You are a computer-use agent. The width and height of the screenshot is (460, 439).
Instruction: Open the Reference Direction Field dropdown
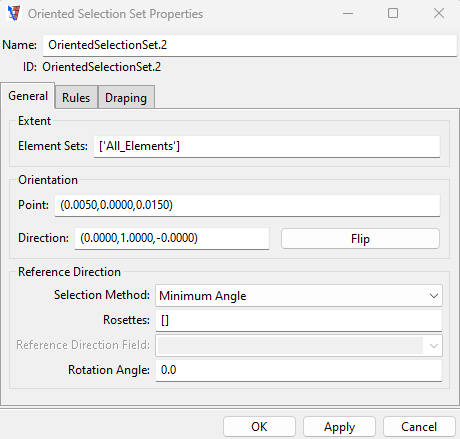(x=299, y=345)
